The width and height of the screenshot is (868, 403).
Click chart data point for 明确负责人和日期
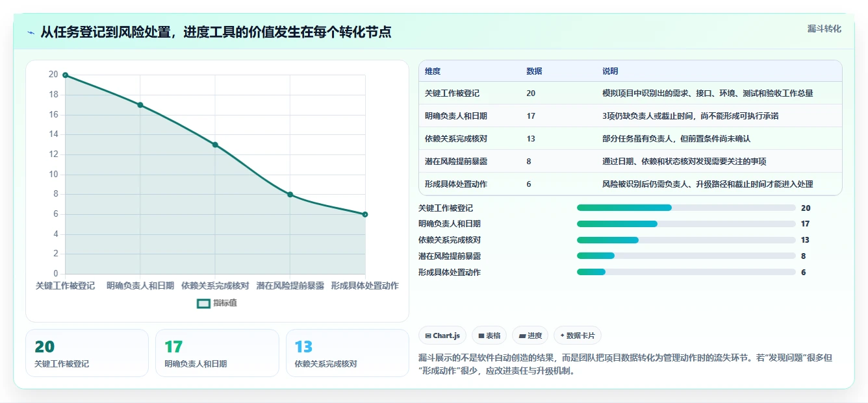click(140, 105)
